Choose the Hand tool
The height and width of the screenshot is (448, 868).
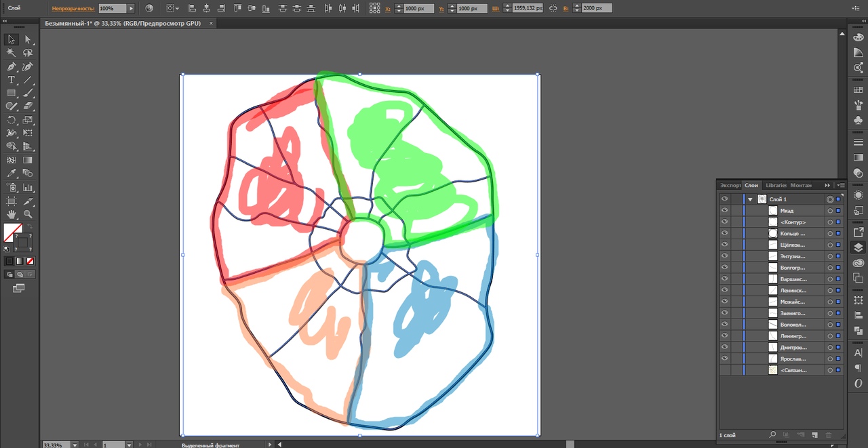[12, 214]
